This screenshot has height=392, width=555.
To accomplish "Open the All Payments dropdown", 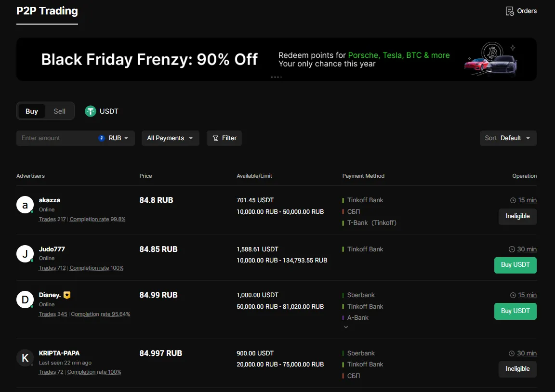I will pos(170,138).
